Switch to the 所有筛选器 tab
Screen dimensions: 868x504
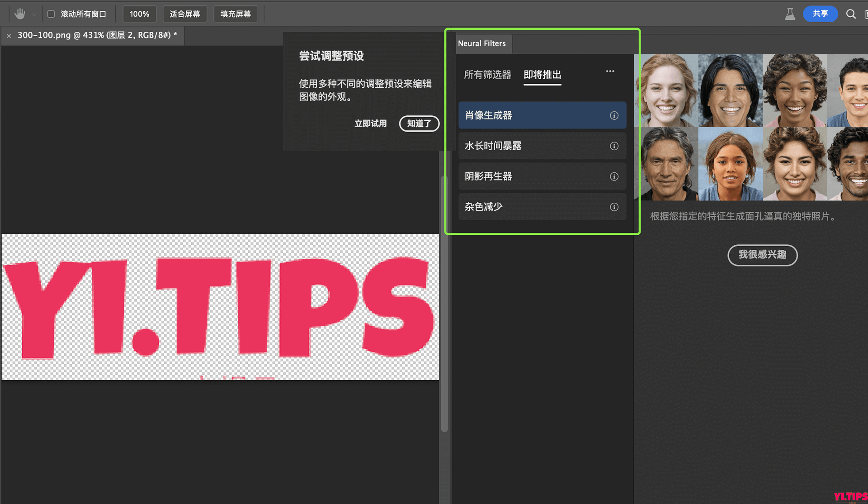coord(487,75)
